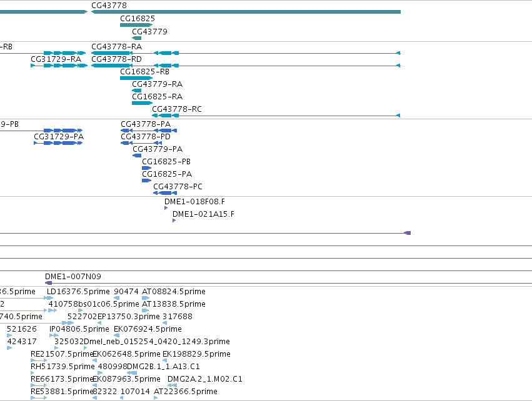Select EST label EK062648.5prime
Viewport: 532px width, 401px height.
[126, 354]
